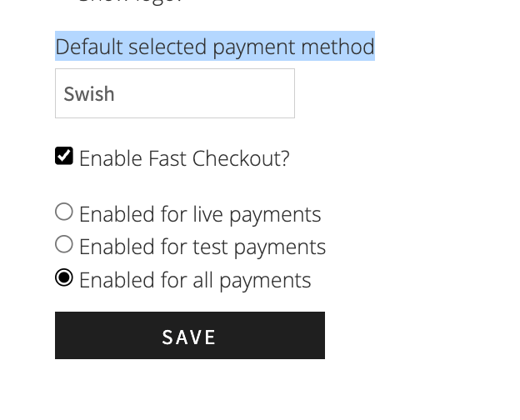The image size is (520, 420).
Task: Click the Enabled for all payments radio
Action: [64, 277]
